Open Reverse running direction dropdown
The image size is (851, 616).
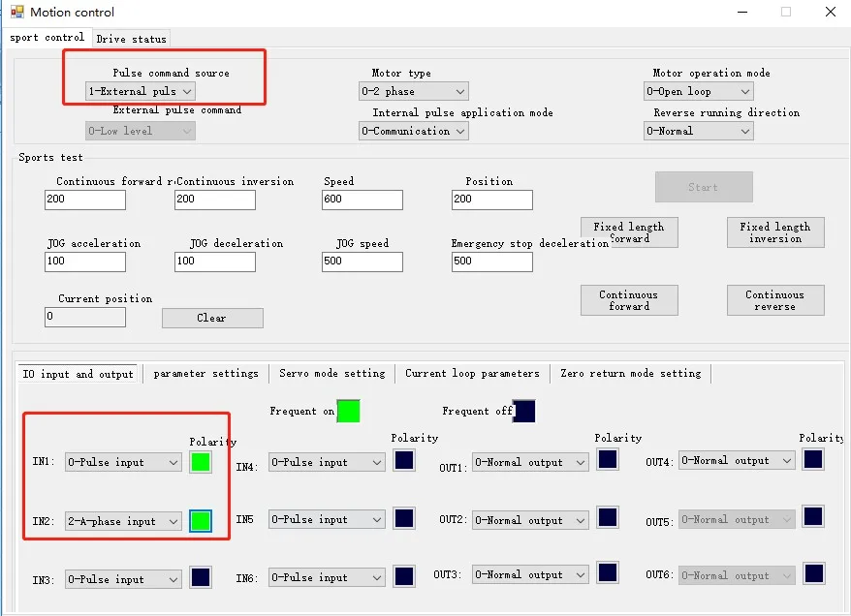699,131
